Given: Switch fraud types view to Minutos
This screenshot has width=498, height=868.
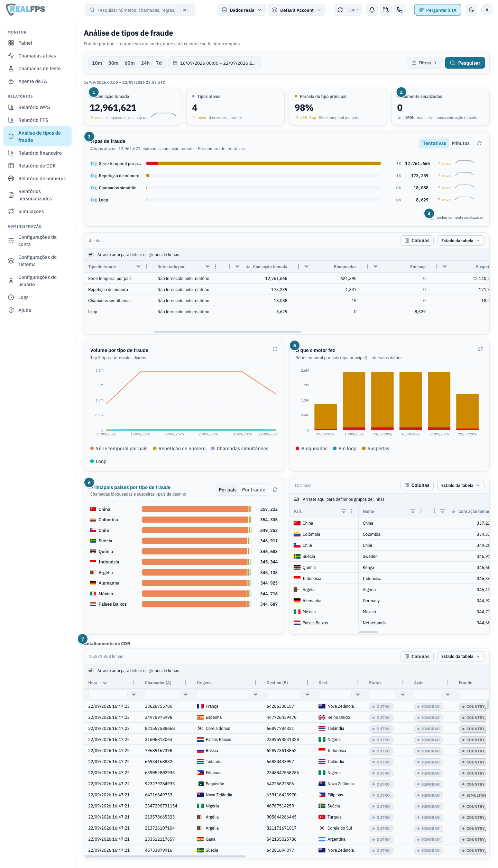Looking at the screenshot, I should click(461, 143).
